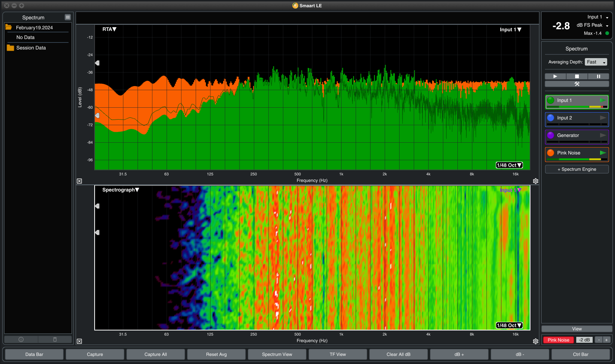Open 1/48 Oct banding menu in RTA
615x364 pixels.
(x=509, y=165)
